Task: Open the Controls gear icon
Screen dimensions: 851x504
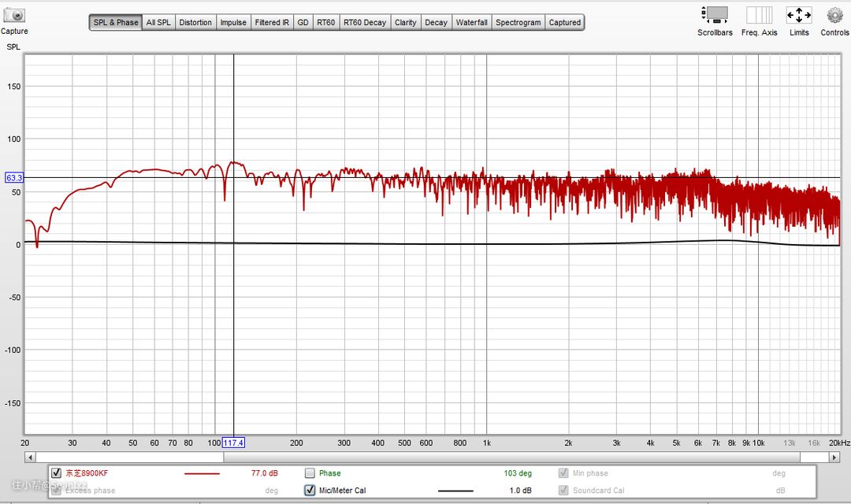Action: click(x=834, y=15)
